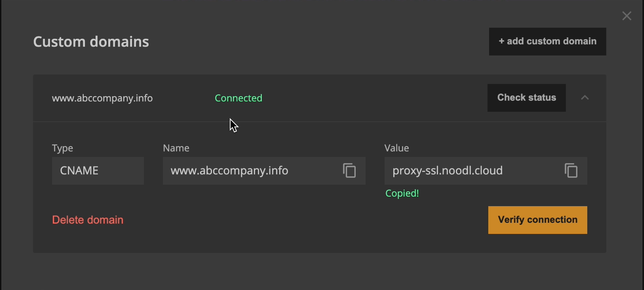Click the Check status button
Image resolution: width=644 pixels, height=290 pixels.
(x=526, y=98)
